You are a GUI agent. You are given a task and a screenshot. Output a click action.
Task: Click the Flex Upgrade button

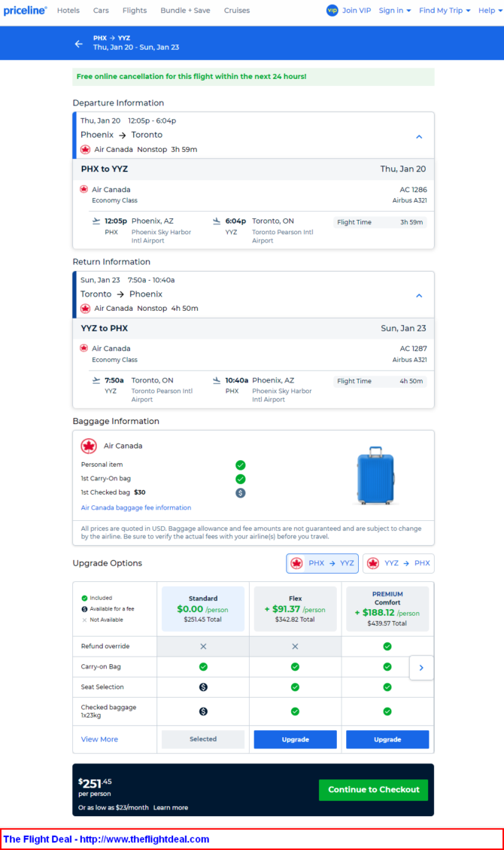(x=295, y=739)
